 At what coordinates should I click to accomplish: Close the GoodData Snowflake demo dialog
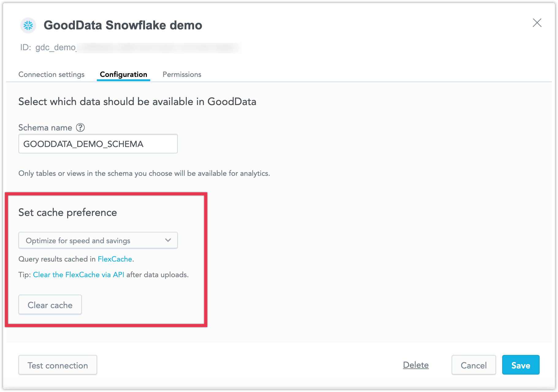pyautogui.click(x=537, y=23)
